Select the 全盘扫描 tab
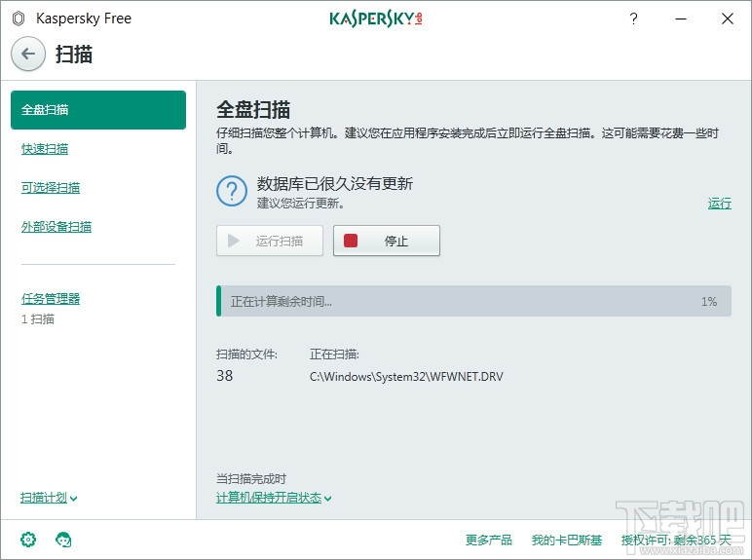Viewport: 752px width, 560px height. [x=98, y=110]
